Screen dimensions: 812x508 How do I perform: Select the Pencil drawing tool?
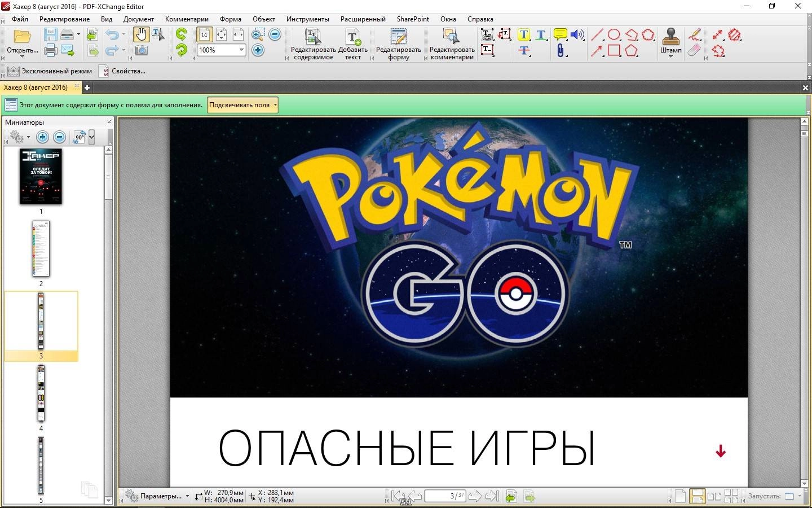click(695, 35)
